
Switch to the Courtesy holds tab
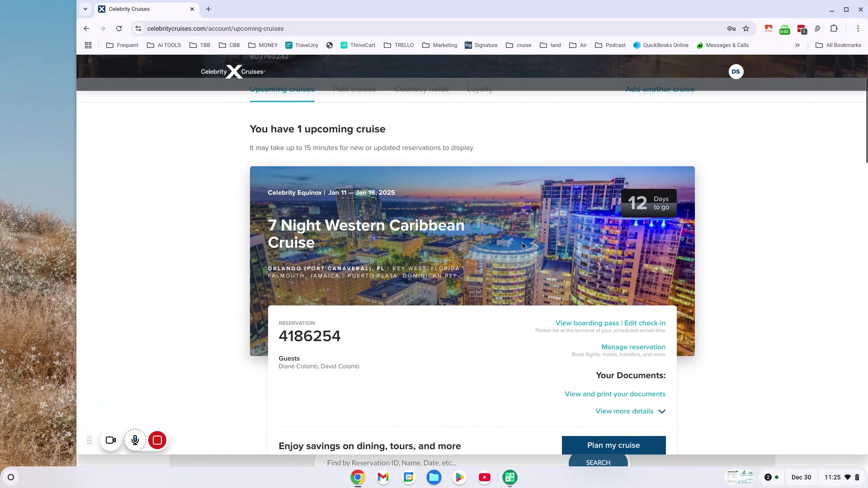click(421, 89)
